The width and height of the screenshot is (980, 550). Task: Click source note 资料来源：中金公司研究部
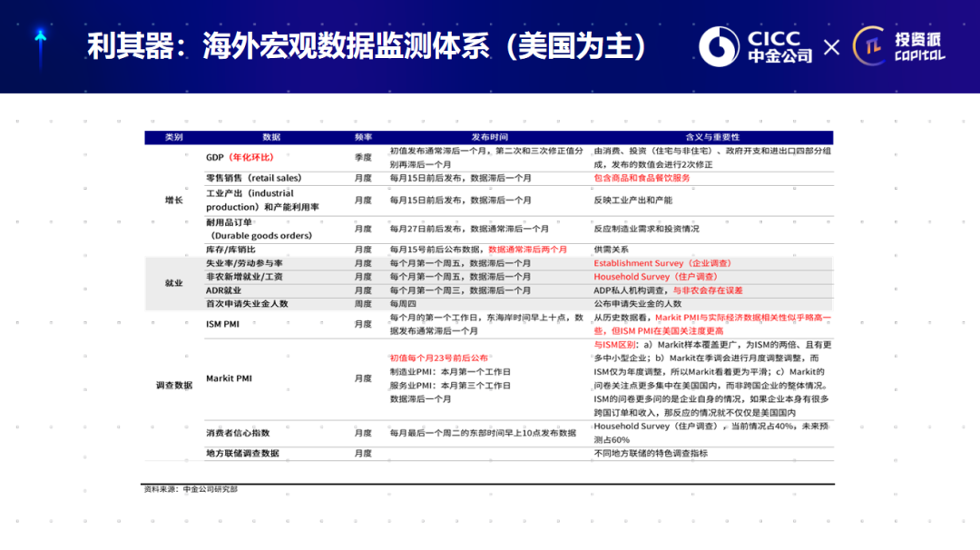pos(191,489)
